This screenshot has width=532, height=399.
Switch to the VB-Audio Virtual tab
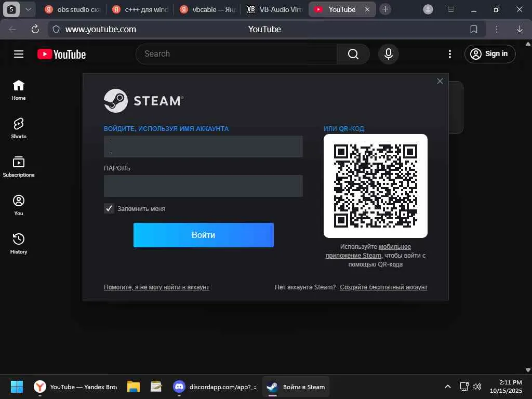tap(275, 9)
